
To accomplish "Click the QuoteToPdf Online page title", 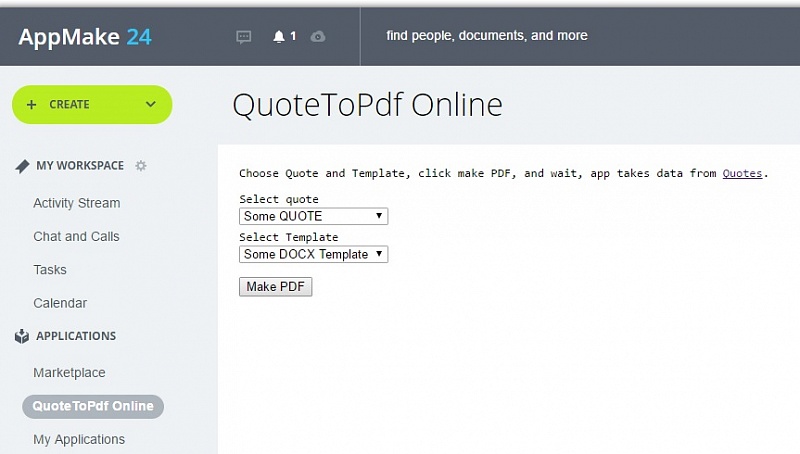I will coord(367,105).
